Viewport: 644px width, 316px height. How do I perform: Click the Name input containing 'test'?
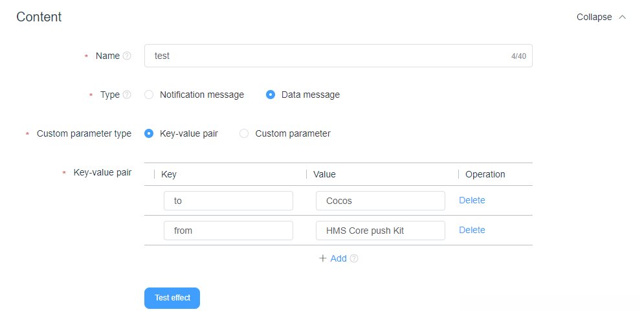pyautogui.click(x=324, y=56)
